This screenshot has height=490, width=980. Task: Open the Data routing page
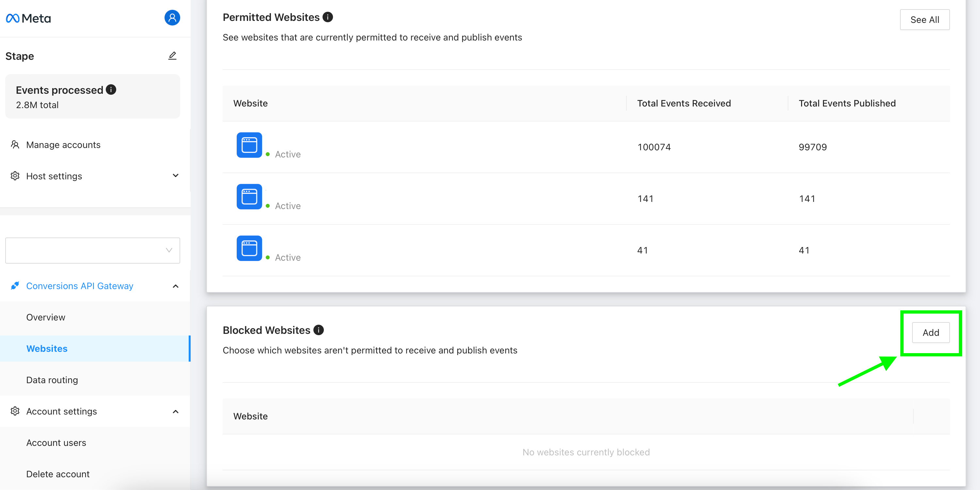[x=52, y=380]
